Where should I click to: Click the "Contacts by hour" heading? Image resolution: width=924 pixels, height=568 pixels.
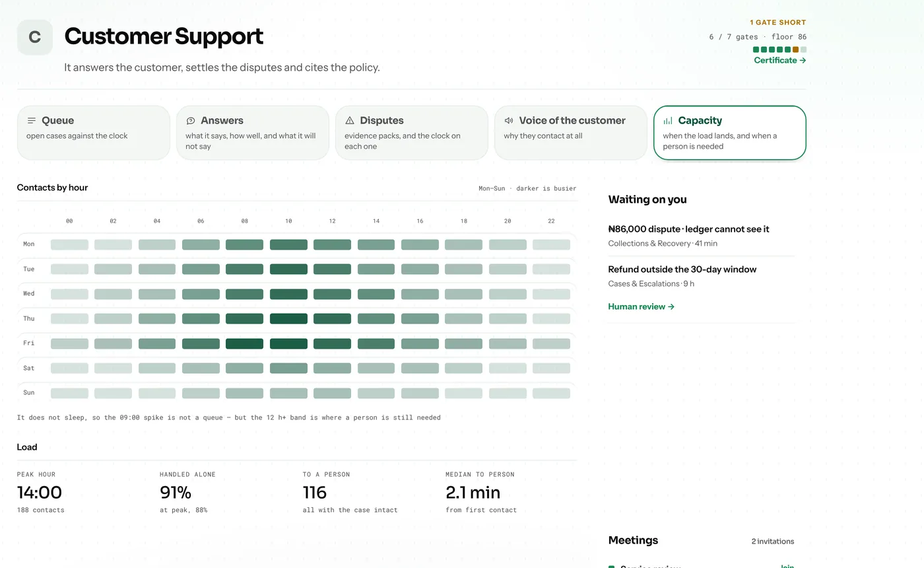pyautogui.click(x=52, y=188)
